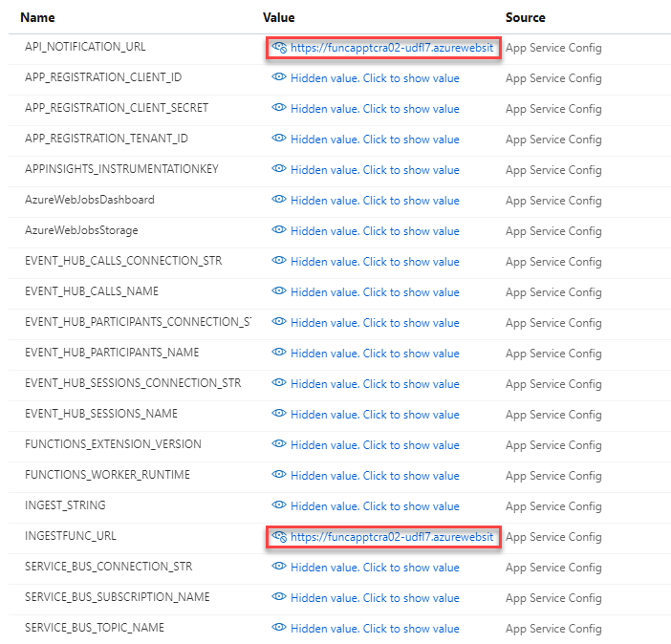
Task: Click App Service Config in API_NOTIFICATION_URL row
Action: pos(553,48)
